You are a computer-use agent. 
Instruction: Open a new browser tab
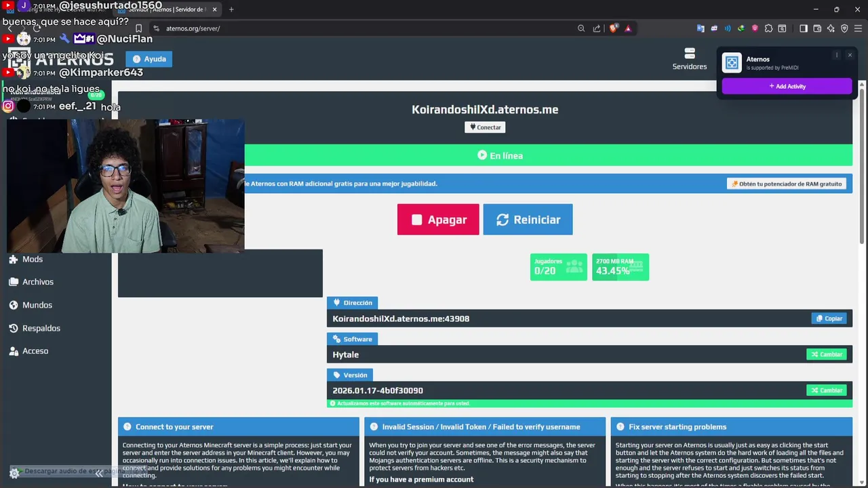tap(231, 9)
